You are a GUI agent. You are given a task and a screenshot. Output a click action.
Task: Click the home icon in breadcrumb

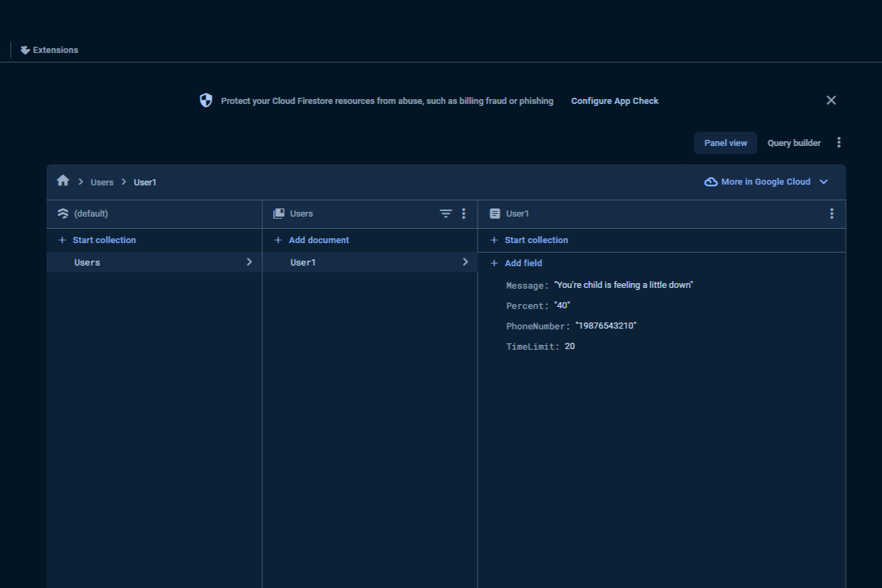coord(63,181)
